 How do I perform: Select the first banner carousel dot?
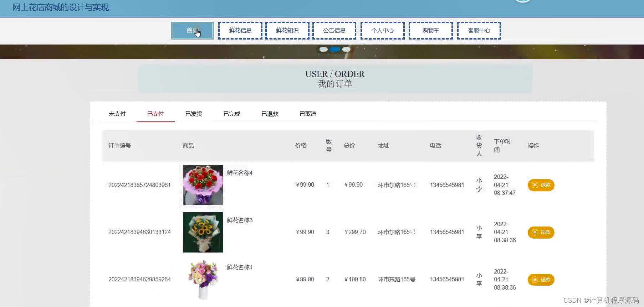[323, 50]
